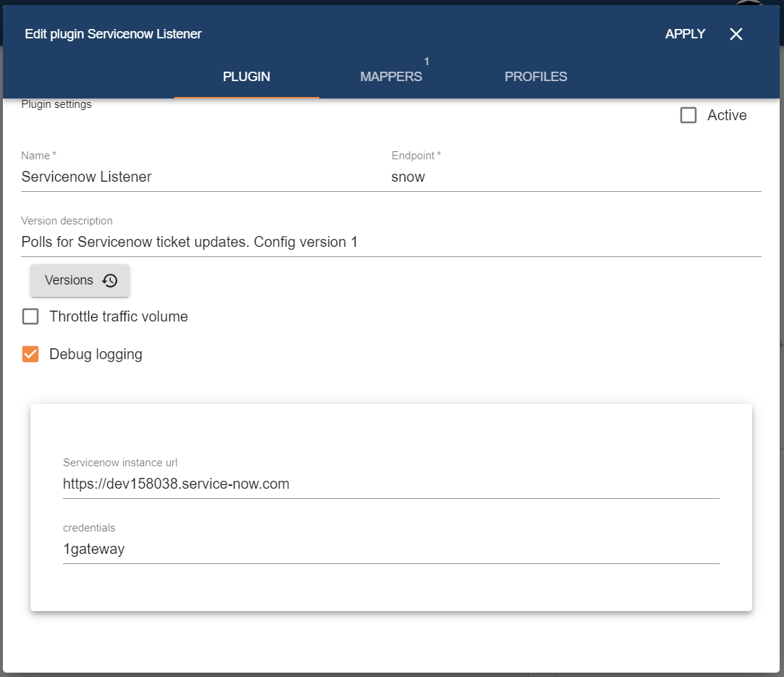Click the Active label text
This screenshot has height=677, width=784.
click(727, 115)
